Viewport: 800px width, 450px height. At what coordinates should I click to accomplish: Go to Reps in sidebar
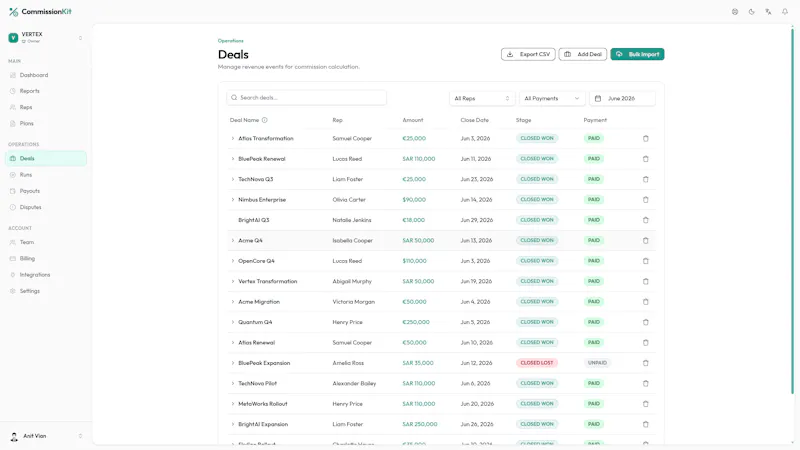point(45,107)
